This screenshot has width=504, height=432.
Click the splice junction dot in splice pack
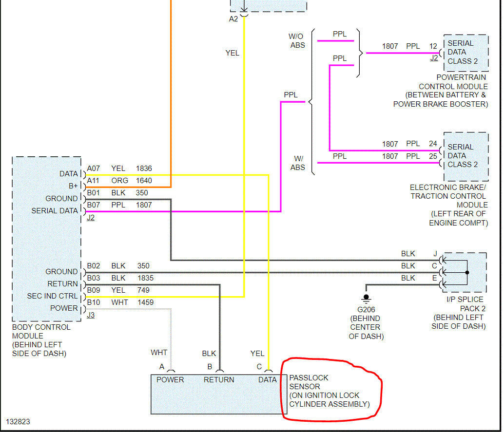point(467,272)
